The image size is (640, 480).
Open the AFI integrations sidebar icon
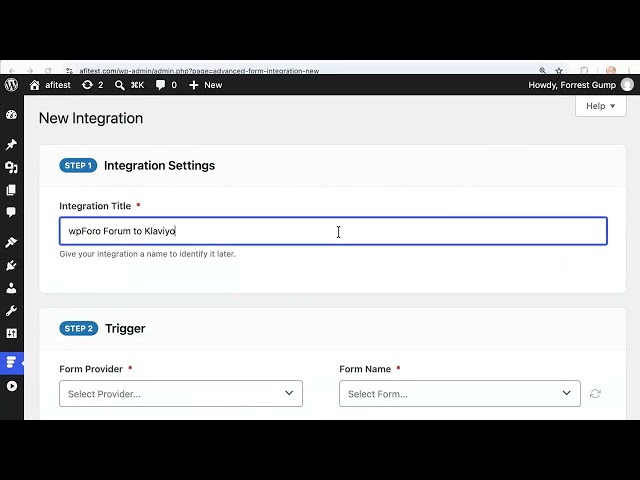[11, 362]
